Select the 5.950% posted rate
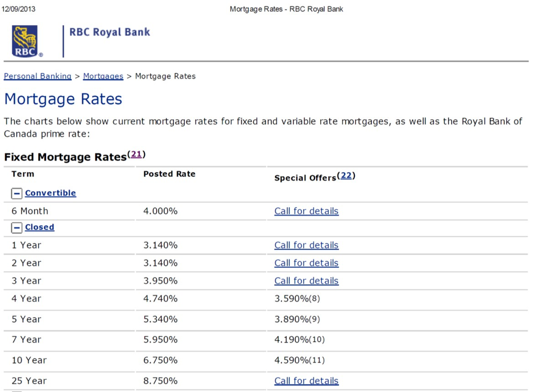Screen dimensions: 534x392 point(160,340)
